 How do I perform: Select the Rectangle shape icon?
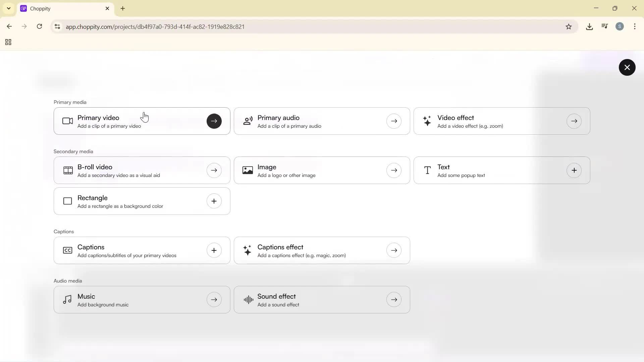click(x=67, y=201)
